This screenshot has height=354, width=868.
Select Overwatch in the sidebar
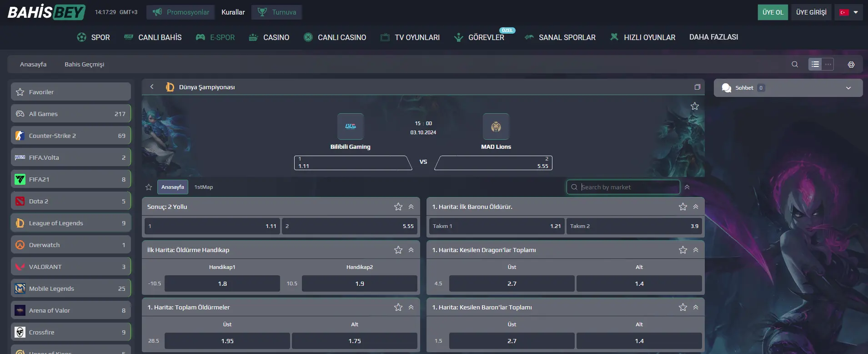click(x=71, y=244)
